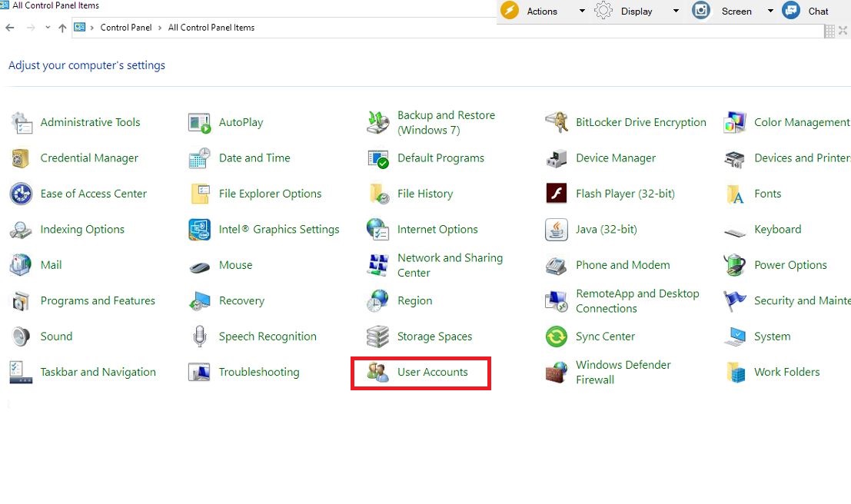
Task: Open the Security and Maintenance link
Action: coord(802,300)
